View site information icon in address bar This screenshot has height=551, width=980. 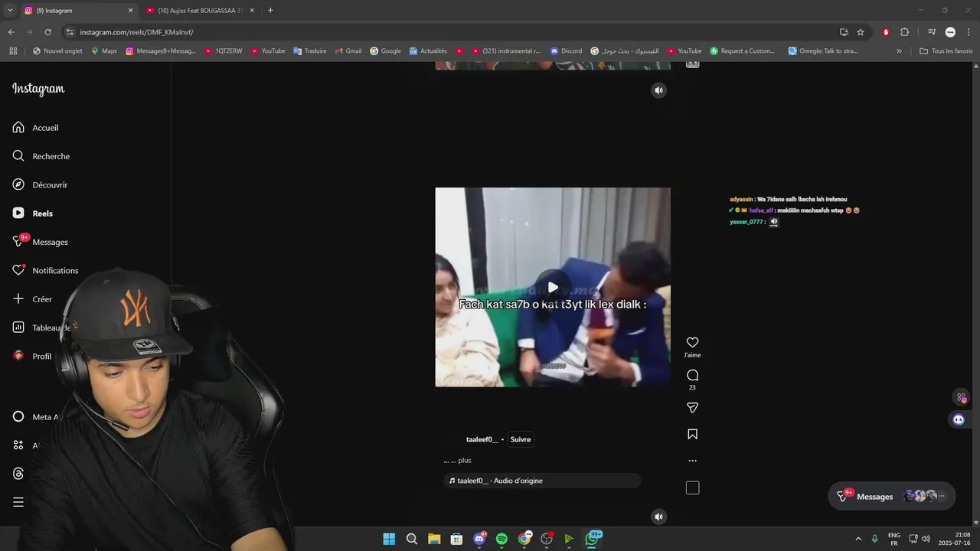[x=70, y=32]
